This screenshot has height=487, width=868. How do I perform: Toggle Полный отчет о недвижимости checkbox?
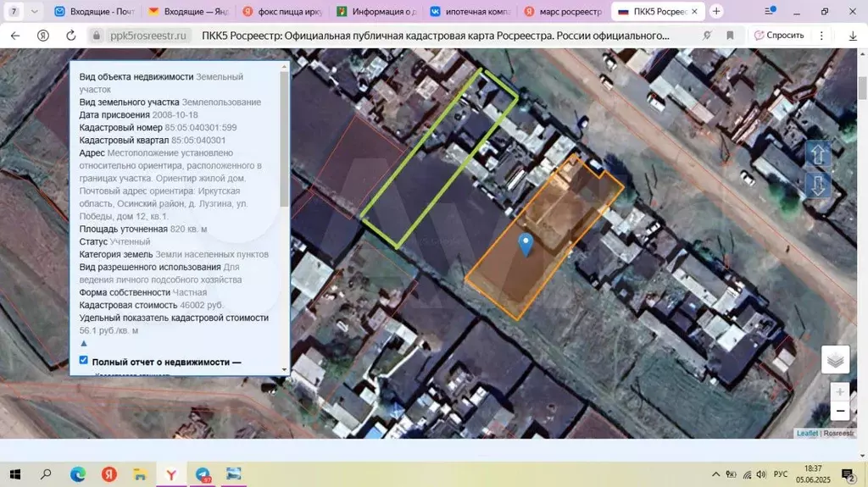click(84, 360)
